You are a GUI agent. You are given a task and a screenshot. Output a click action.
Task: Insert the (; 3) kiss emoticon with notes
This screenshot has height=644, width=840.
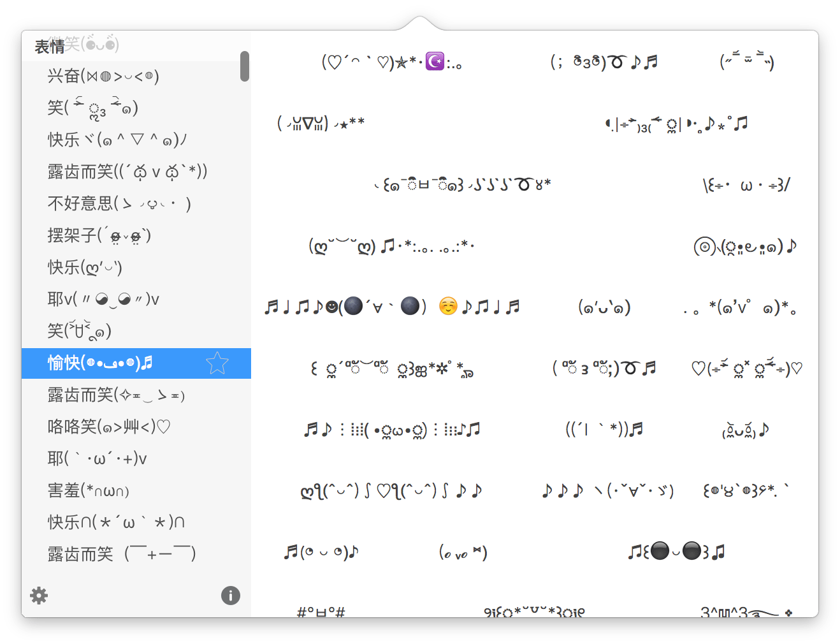604,62
